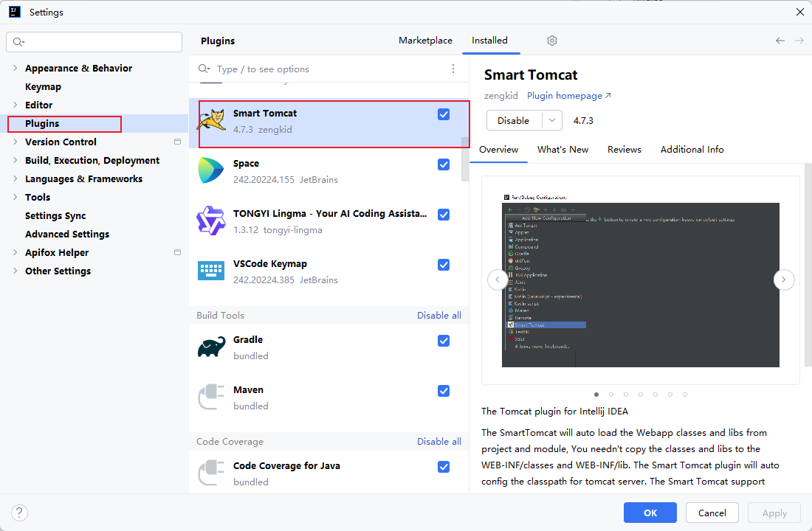Viewport: 812px width, 531px height.
Task: Open the Additional Info tab
Action: point(692,150)
